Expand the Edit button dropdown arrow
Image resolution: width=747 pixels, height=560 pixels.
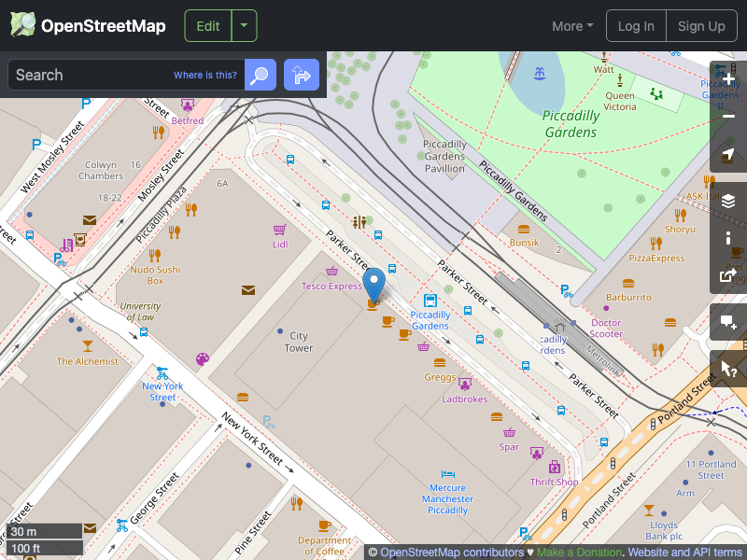pos(244,25)
